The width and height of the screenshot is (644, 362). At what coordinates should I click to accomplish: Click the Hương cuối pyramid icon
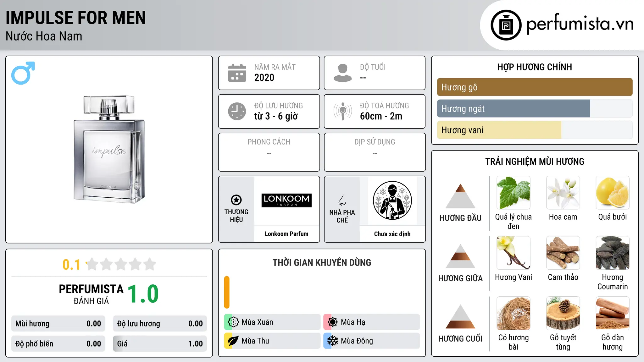460,316
